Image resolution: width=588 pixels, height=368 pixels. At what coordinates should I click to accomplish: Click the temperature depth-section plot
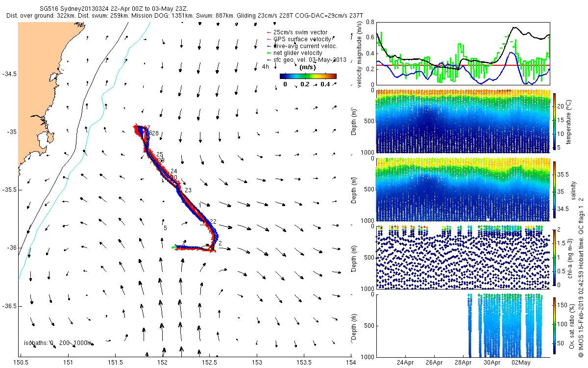tap(463, 121)
